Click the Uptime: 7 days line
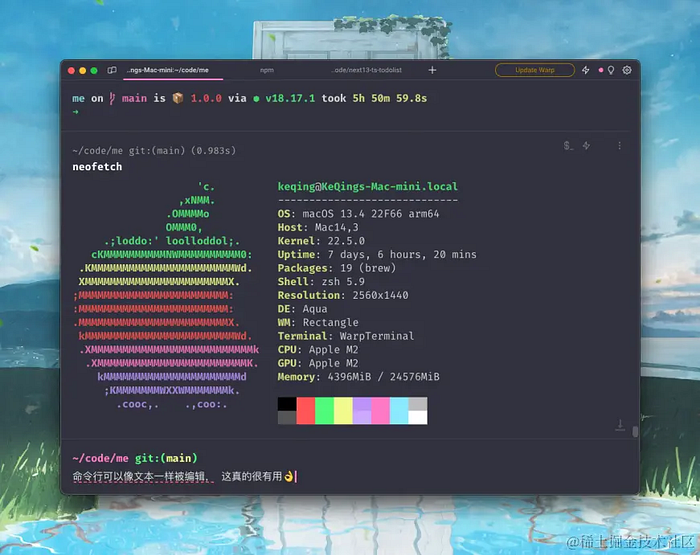 [377, 255]
